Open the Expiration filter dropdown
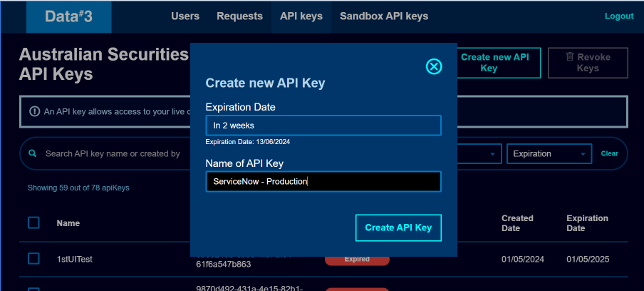This screenshot has width=644, height=291. (549, 153)
